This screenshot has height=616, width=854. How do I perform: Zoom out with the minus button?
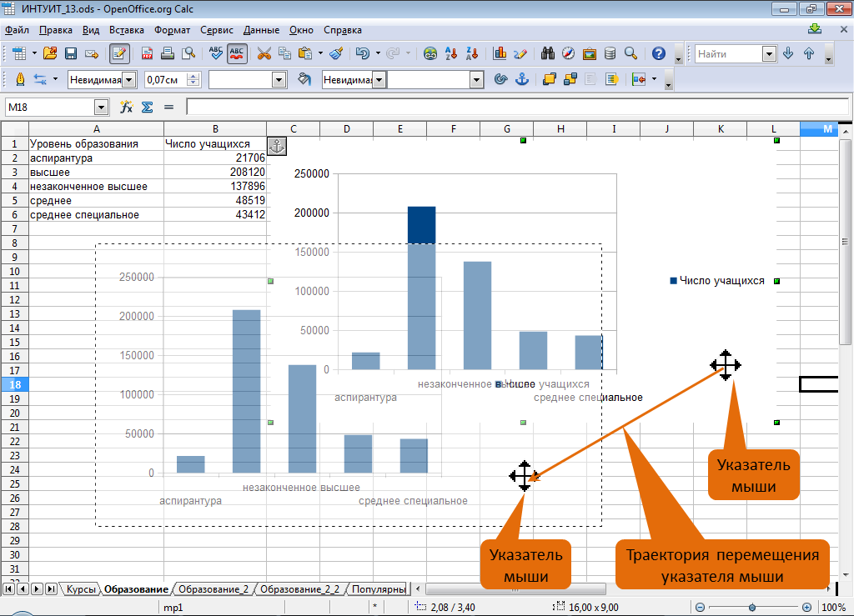click(700, 608)
